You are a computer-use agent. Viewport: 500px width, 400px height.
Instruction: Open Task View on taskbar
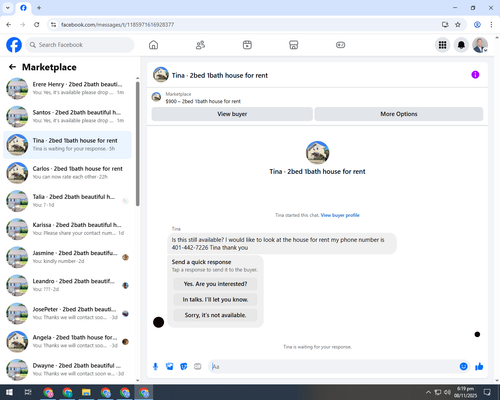pos(28,392)
